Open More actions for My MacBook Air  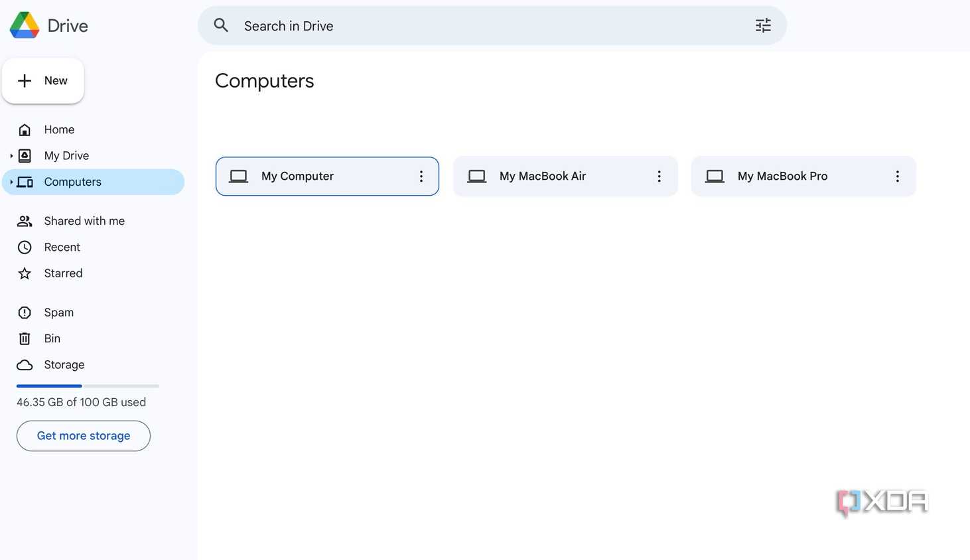(x=659, y=176)
